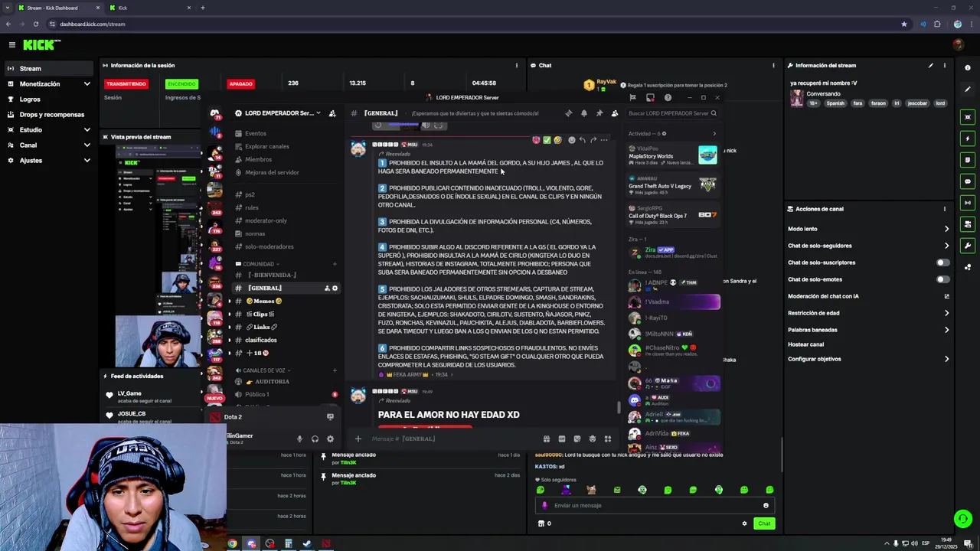Focus Discord Mensaje #GENERAL input
980x551 pixels.
point(452,439)
